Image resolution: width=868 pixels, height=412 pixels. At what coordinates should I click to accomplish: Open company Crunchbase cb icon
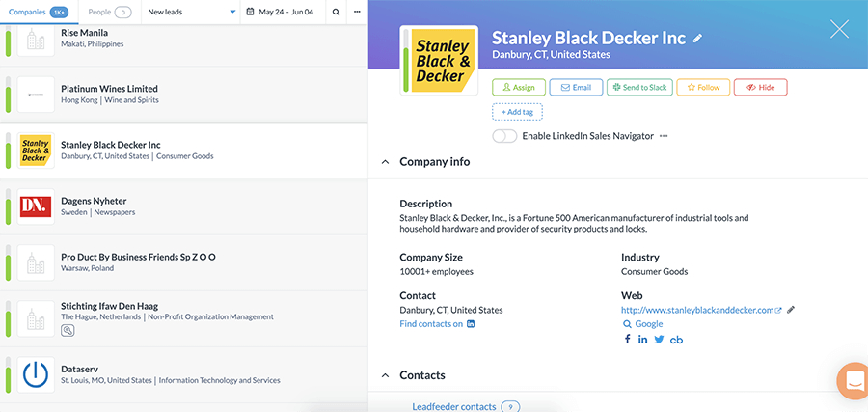pos(676,340)
